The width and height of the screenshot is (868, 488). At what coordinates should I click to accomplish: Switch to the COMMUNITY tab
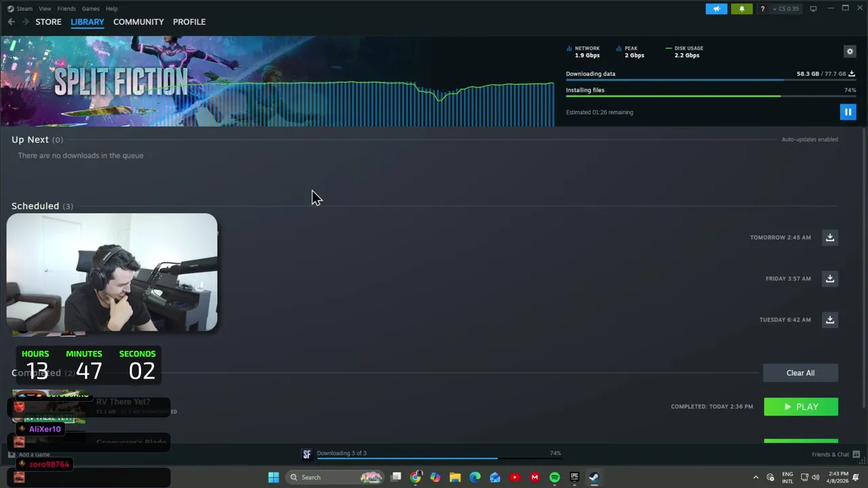tap(138, 22)
